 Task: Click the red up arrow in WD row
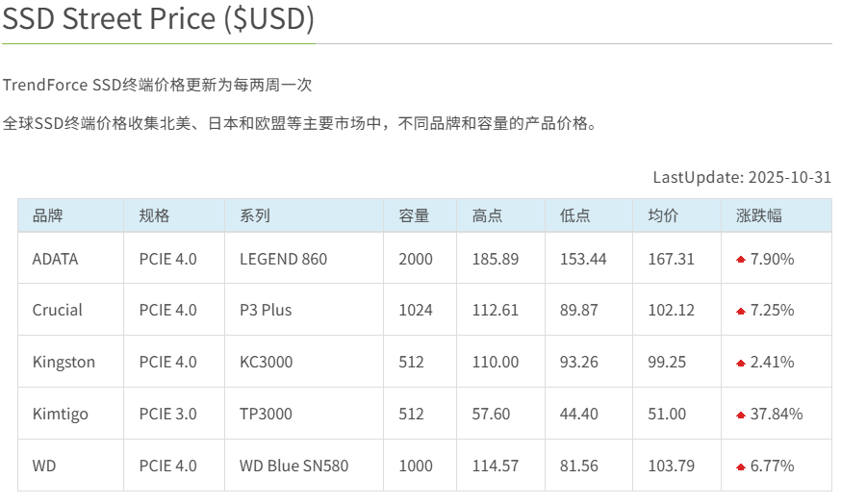pos(741,467)
